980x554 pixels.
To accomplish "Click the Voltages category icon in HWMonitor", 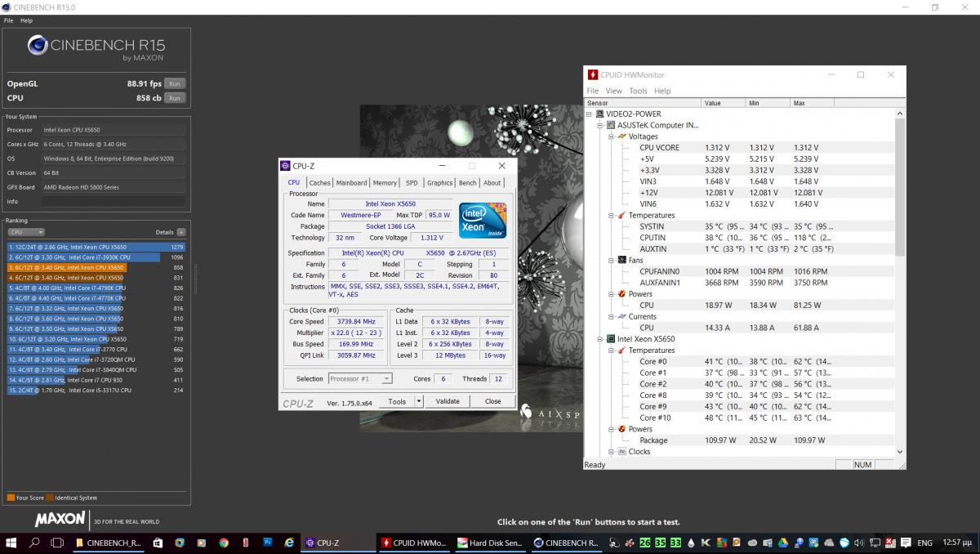I will click(621, 136).
